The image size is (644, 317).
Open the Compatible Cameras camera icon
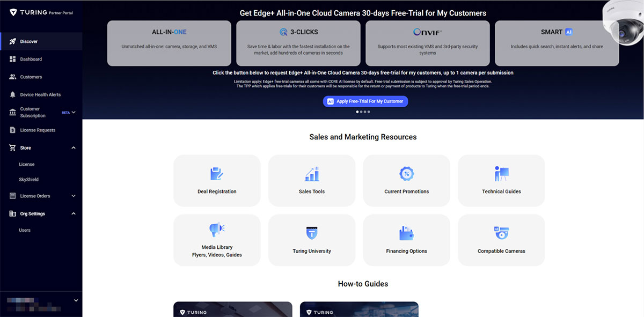tap(501, 233)
